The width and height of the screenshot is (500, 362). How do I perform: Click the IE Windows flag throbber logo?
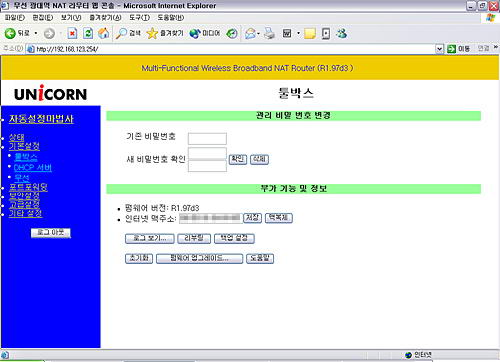[x=491, y=18]
